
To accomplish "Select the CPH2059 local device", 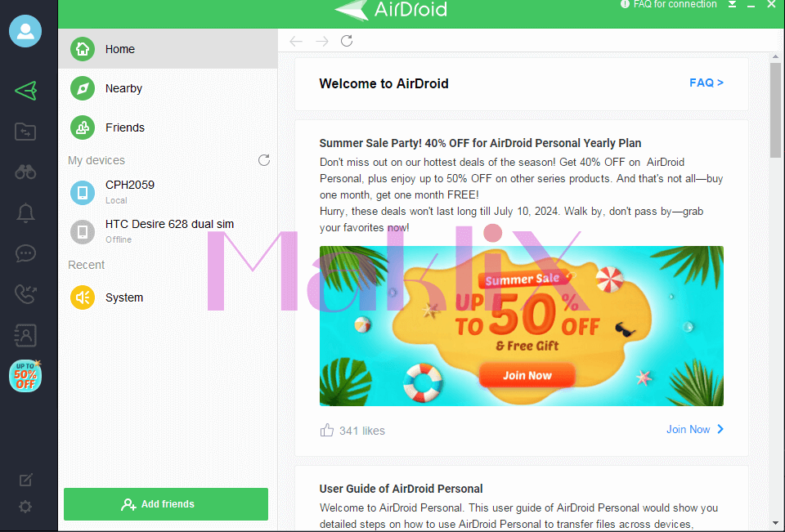I will (168, 192).
